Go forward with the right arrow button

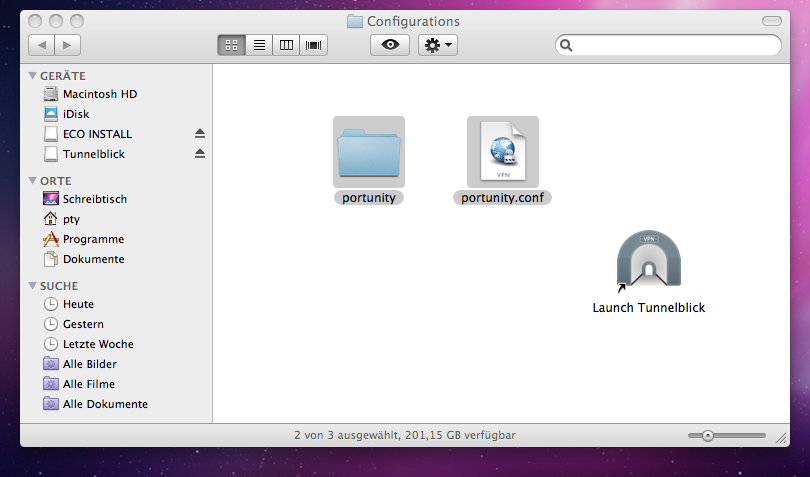coord(68,45)
